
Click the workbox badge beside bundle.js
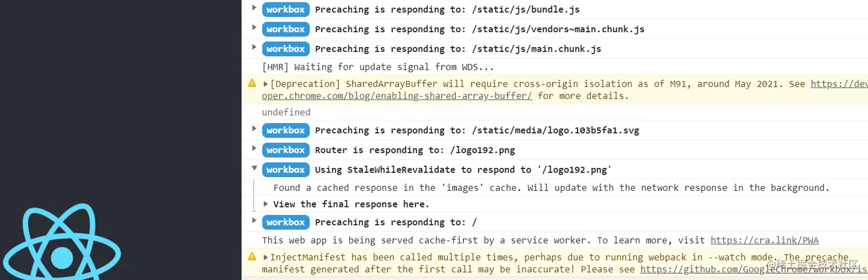tap(286, 9)
